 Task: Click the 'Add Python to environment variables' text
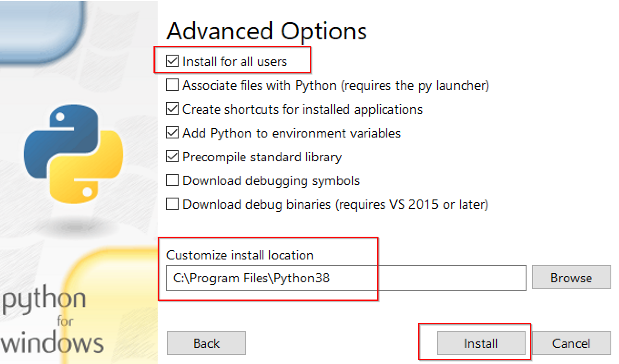click(x=291, y=133)
